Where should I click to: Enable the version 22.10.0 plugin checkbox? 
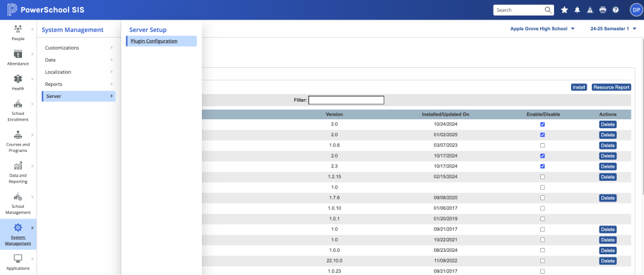(542, 261)
